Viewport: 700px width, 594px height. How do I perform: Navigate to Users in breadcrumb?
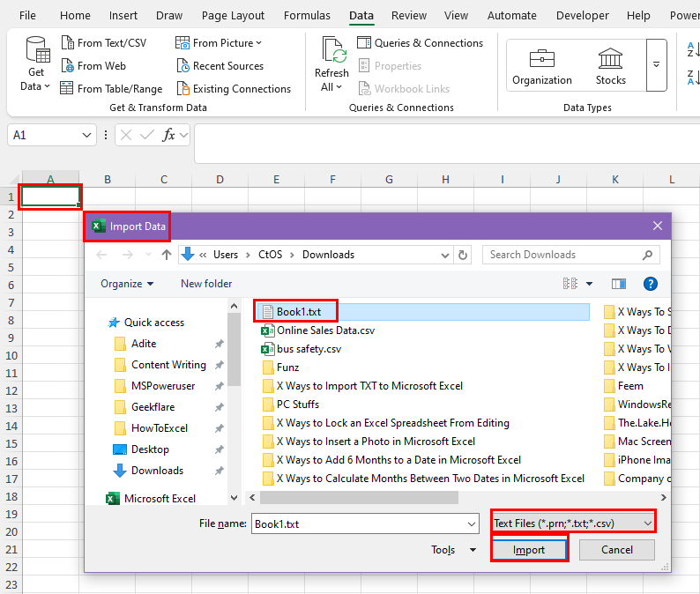coord(226,255)
